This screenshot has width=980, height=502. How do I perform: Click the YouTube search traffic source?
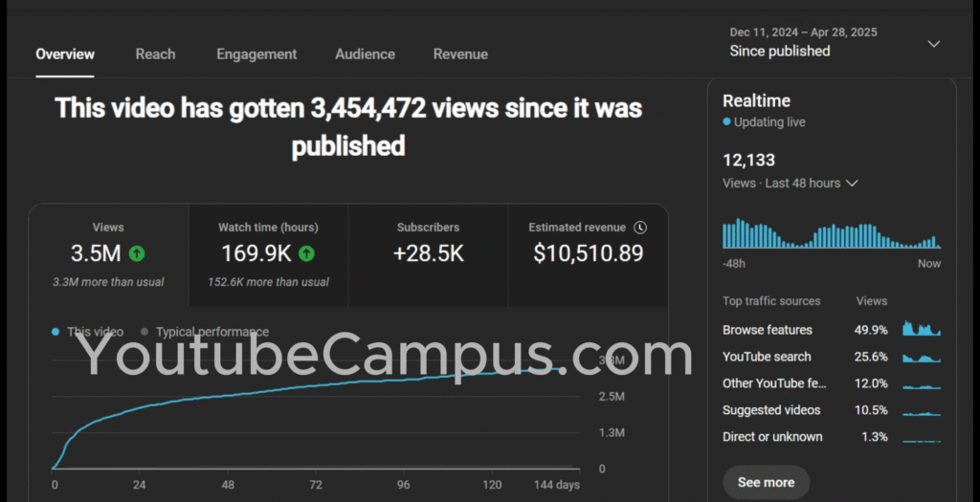tap(767, 357)
